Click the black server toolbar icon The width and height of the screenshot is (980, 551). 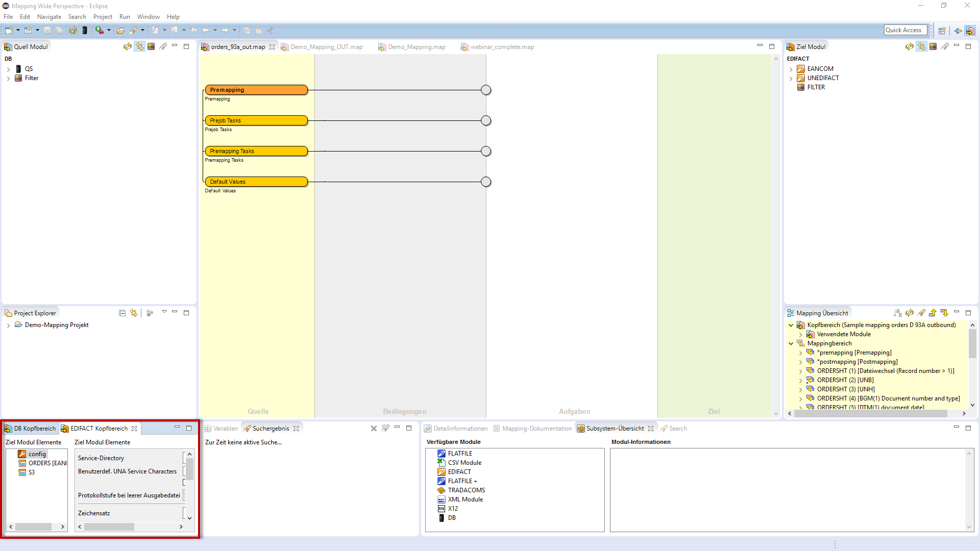[x=85, y=31]
